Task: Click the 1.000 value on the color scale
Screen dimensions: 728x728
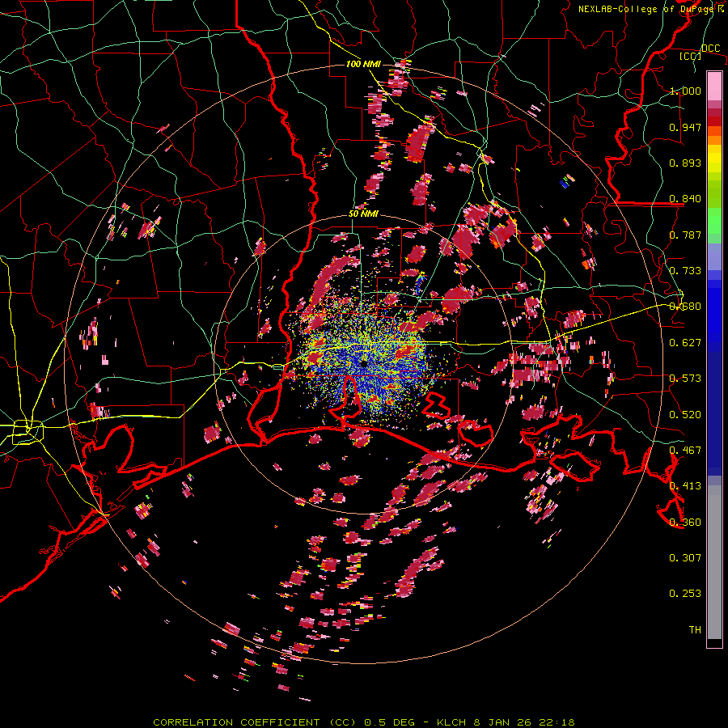Action: click(x=685, y=91)
